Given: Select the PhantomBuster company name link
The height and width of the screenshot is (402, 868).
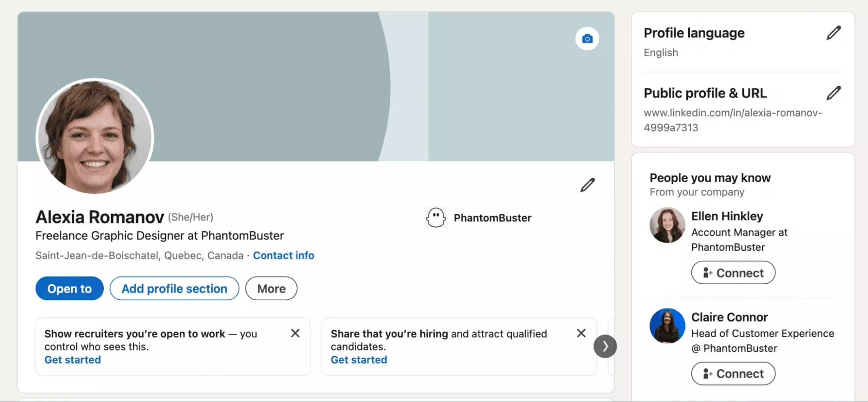Looking at the screenshot, I should point(492,218).
